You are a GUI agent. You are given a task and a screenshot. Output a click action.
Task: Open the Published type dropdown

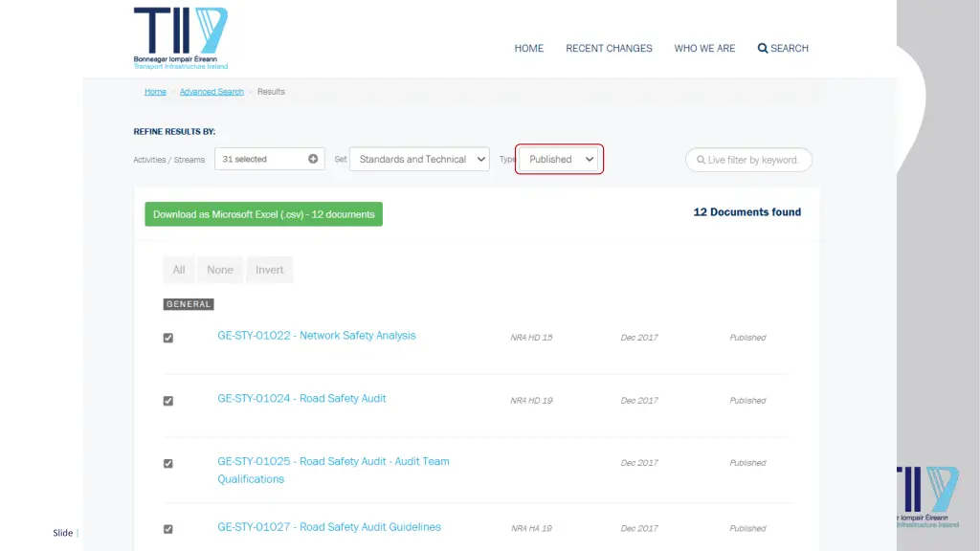click(559, 160)
